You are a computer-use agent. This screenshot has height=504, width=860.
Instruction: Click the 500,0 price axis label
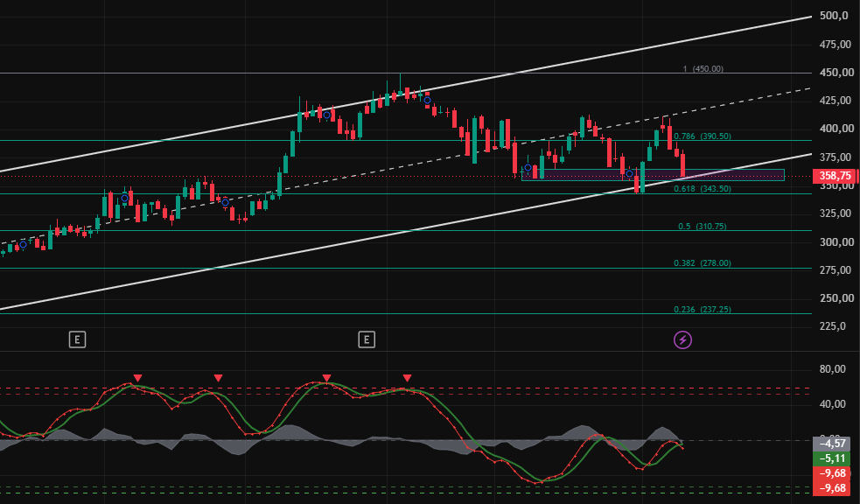point(835,16)
